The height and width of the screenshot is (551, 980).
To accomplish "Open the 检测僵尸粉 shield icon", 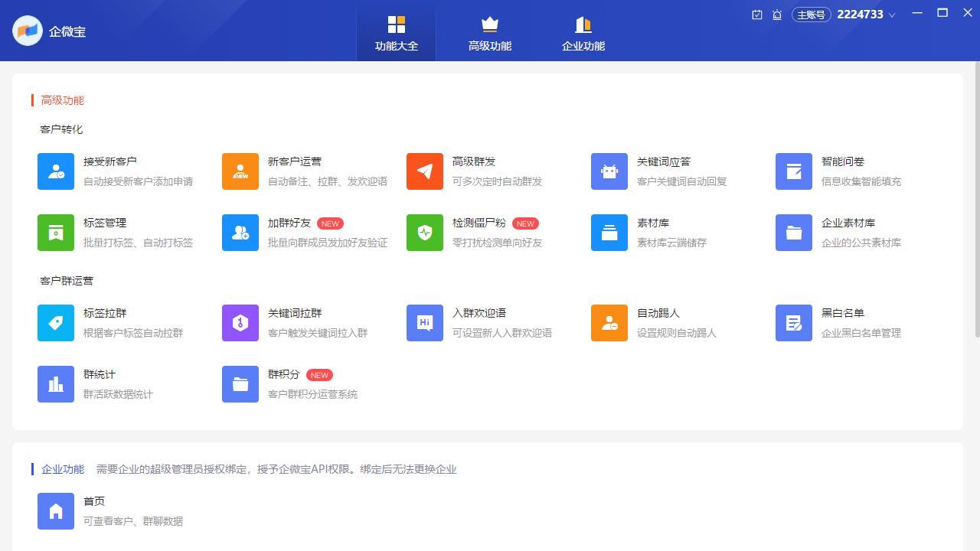I will point(425,233).
